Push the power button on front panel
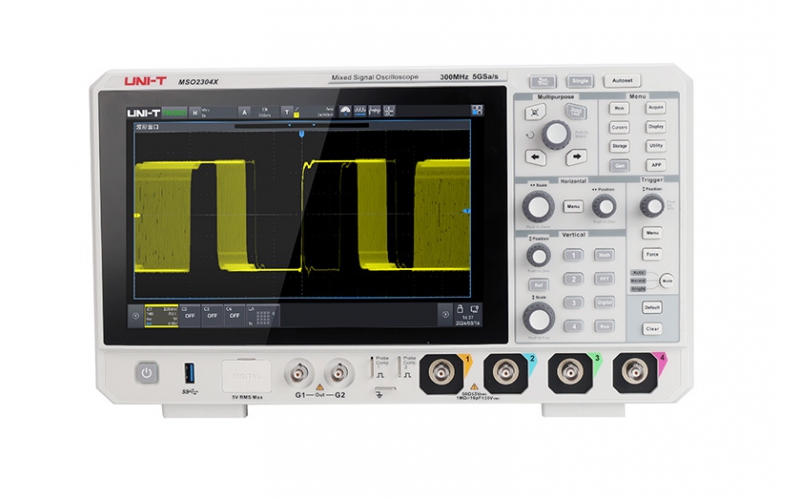800x500 pixels. 146,373
